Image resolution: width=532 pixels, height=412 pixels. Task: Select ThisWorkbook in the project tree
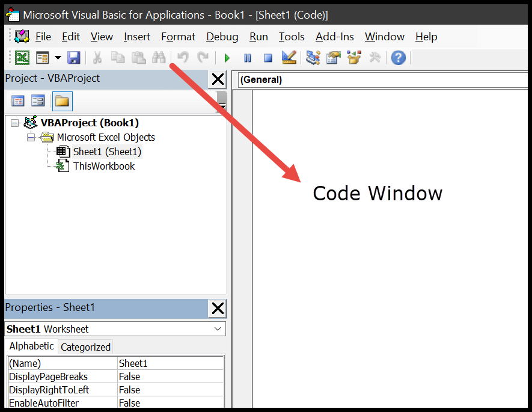103,166
